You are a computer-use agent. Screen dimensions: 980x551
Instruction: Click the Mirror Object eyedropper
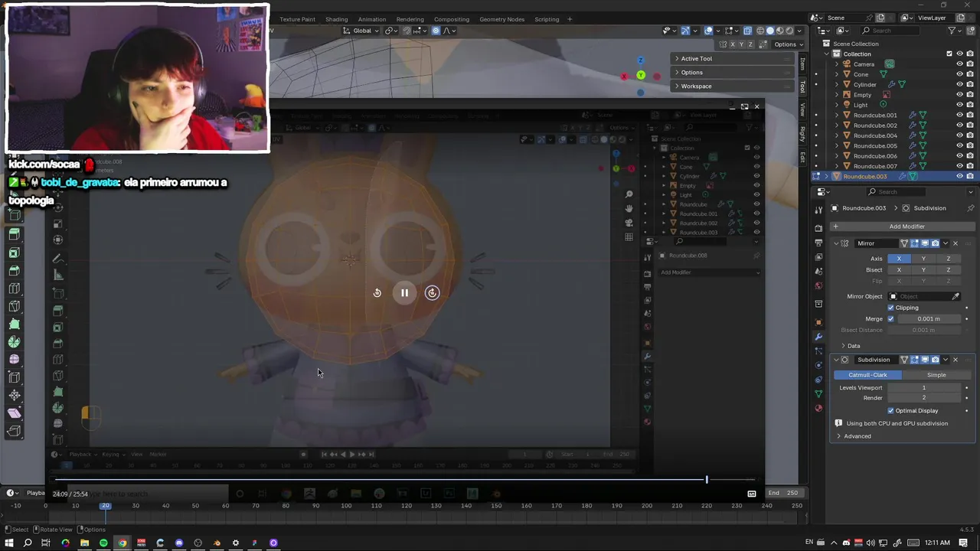[955, 296]
